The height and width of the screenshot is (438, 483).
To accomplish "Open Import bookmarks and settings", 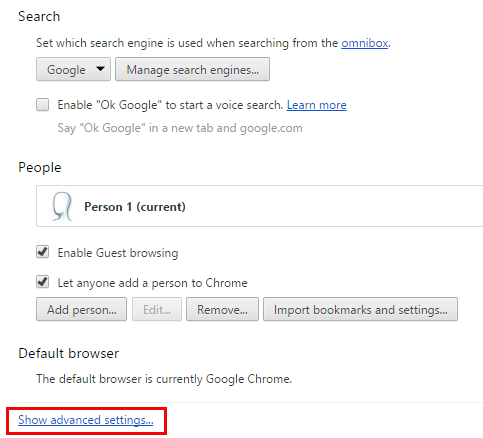I will pos(360,309).
